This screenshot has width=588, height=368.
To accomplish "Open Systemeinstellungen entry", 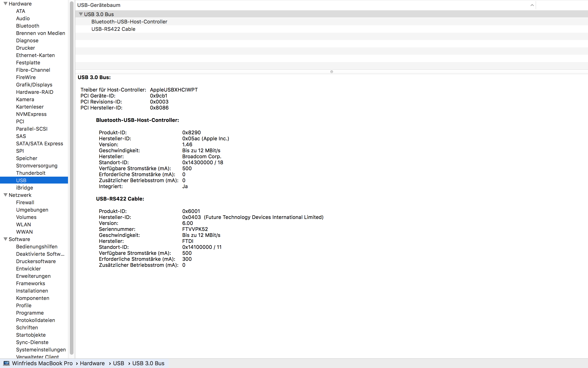I will 41,350.
